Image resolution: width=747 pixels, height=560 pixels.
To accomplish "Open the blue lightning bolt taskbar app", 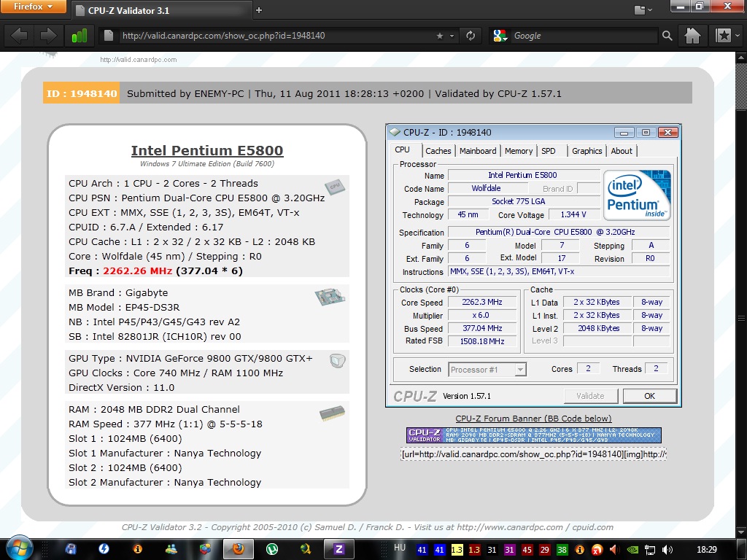I will [104, 549].
